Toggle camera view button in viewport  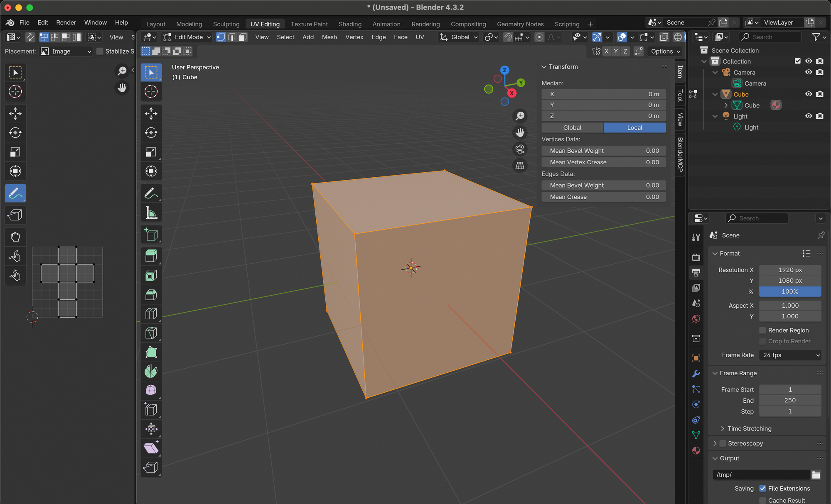(520, 149)
